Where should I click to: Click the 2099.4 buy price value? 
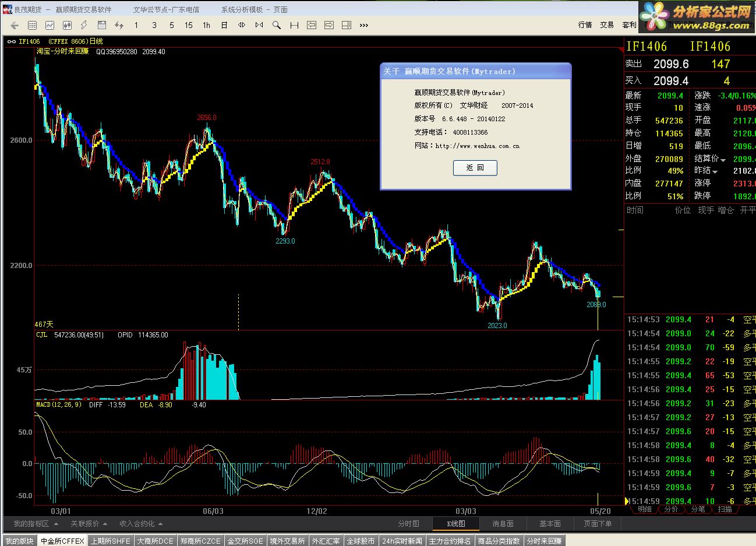pyautogui.click(x=671, y=81)
